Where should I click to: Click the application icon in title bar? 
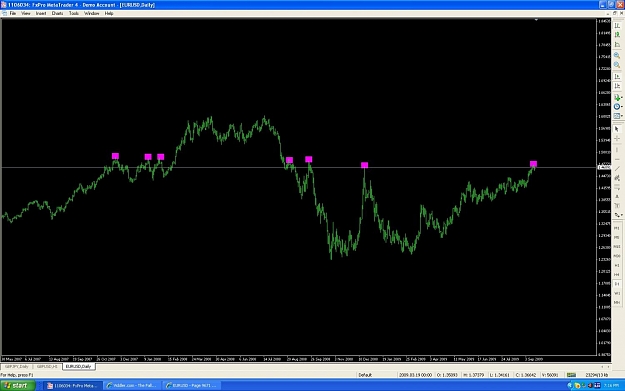point(4,5)
